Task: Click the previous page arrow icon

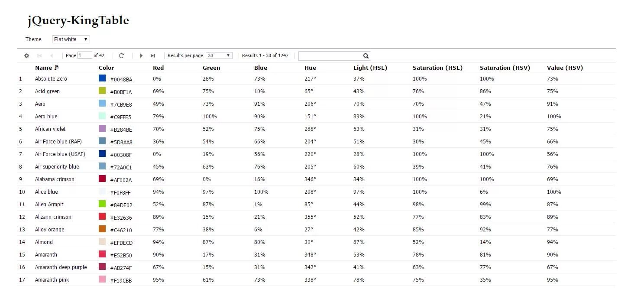Action: click(52, 56)
